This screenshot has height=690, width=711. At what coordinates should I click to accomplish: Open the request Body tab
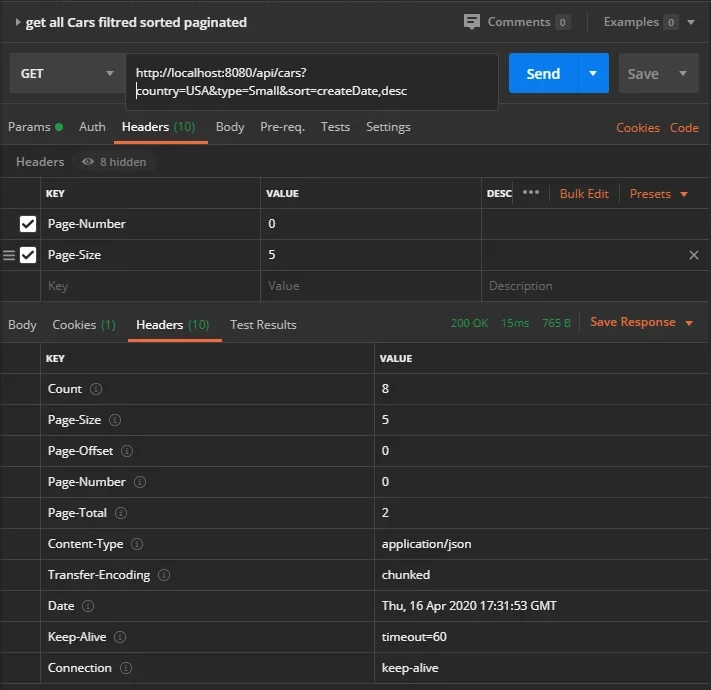[x=230, y=127]
